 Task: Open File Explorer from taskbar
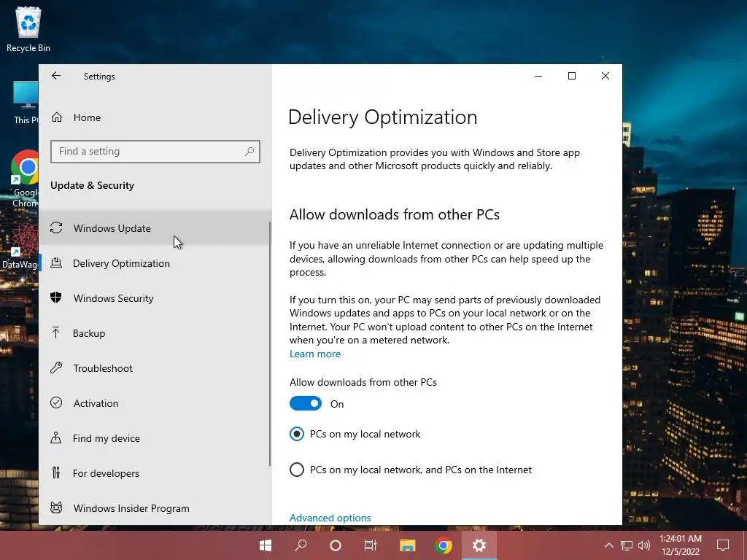(x=407, y=545)
